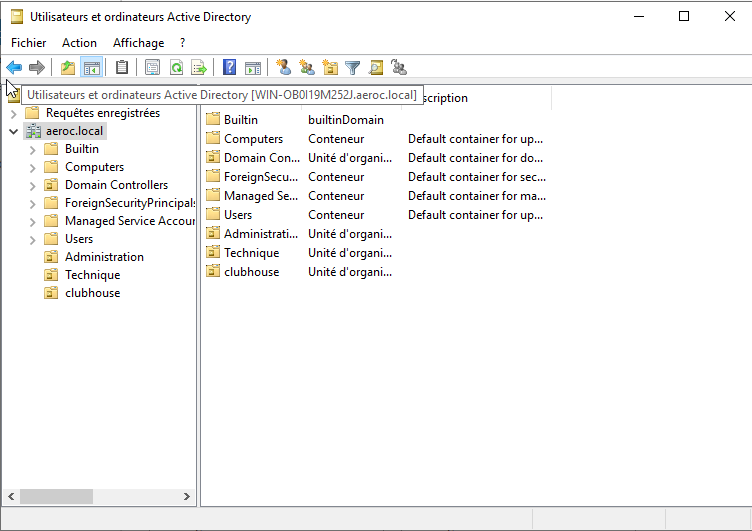Create a new user with toolbar icon
Screen dimensions: 752x531
(284, 67)
